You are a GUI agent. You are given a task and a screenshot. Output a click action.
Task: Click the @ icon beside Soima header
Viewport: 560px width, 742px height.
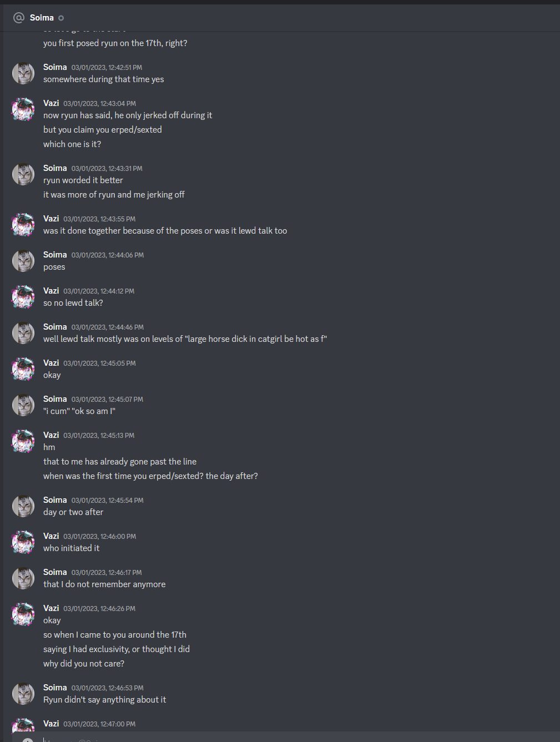pos(19,18)
